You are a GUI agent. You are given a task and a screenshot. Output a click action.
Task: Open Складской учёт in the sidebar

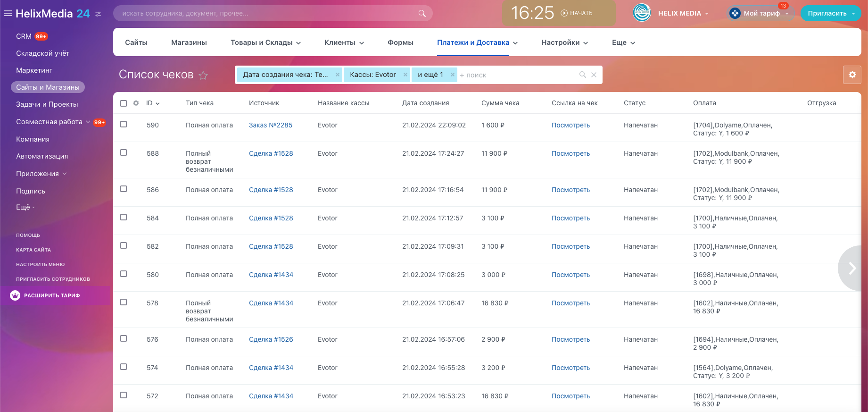click(x=42, y=53)
